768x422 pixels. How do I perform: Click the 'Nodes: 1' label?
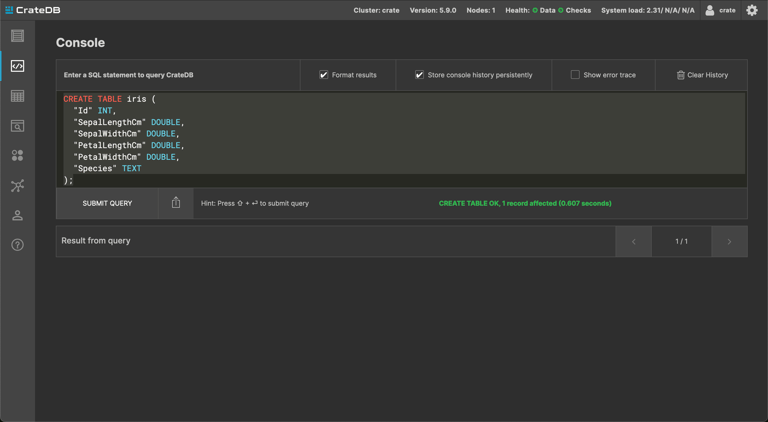point(480,10)
